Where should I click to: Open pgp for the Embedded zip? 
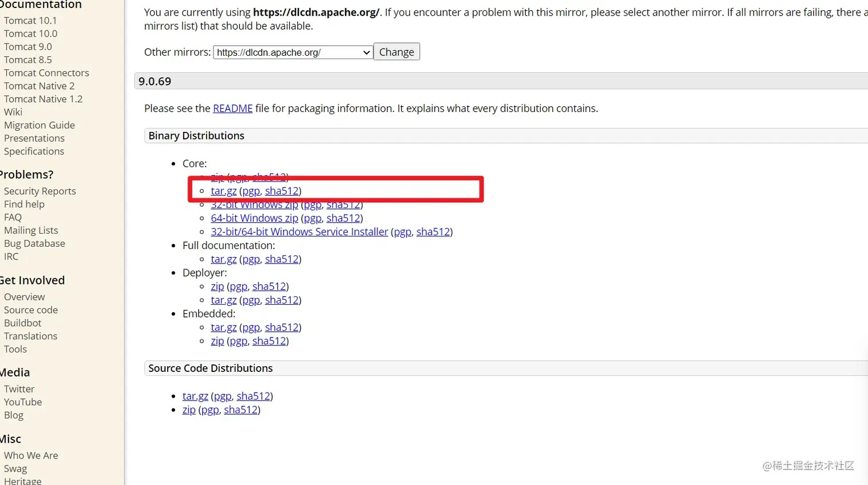pyautogui.click(x=238, y=342)
